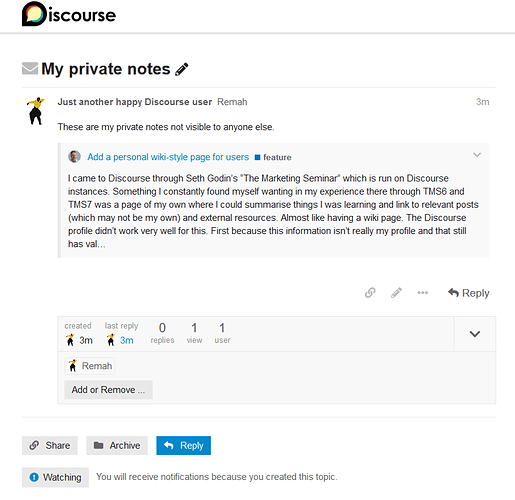Image resolution: width=515 pixels, height=500 pixels.
Task: Archive this private message
Action: pyautogui.click(x=117, y=445)
